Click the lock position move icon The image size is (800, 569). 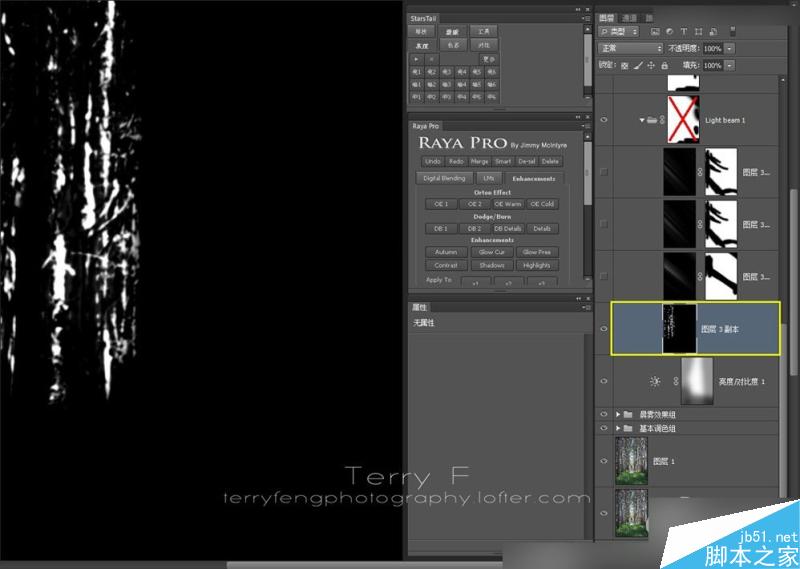point(651,65)
